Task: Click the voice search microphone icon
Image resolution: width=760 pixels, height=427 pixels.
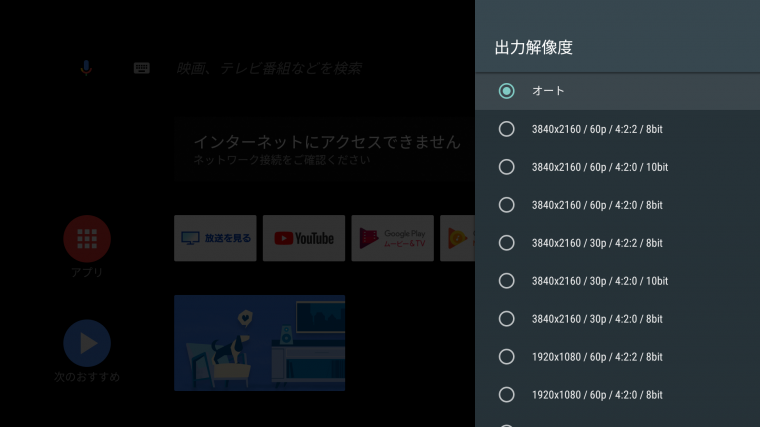Action: tap(86, 68)
